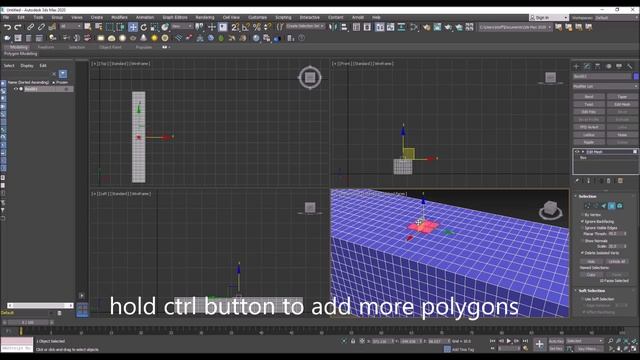Open the Reference Coordinate System dropdown
The width and height of the screenshot is (640, 360).
[182, 26]
